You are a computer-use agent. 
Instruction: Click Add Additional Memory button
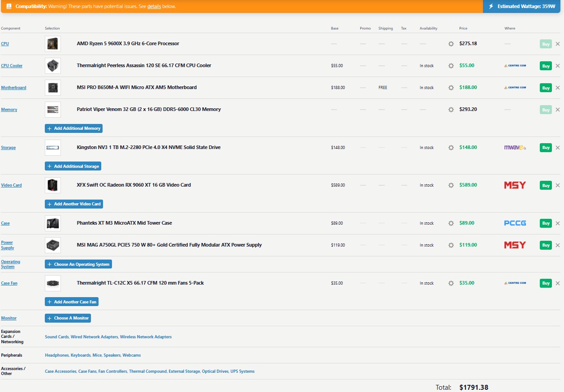point(74,128)
